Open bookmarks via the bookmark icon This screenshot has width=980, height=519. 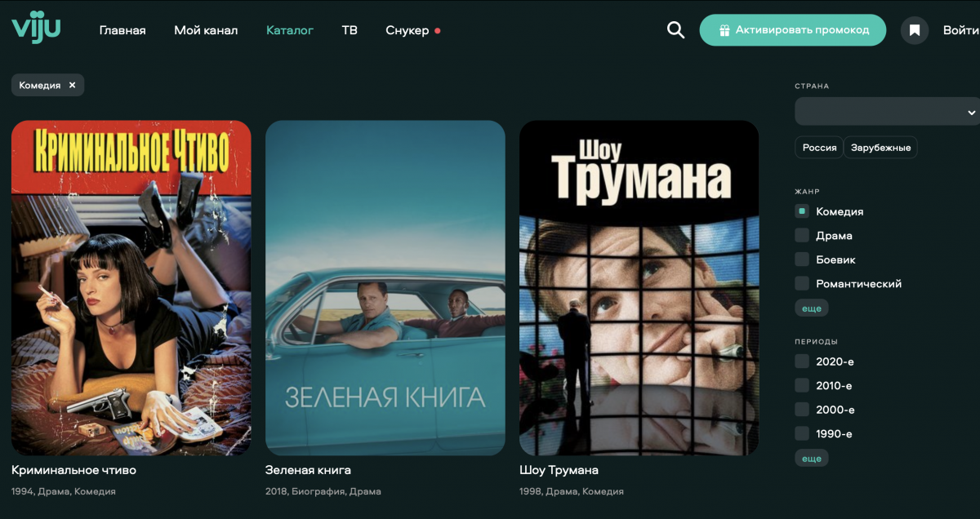(915, 31)
